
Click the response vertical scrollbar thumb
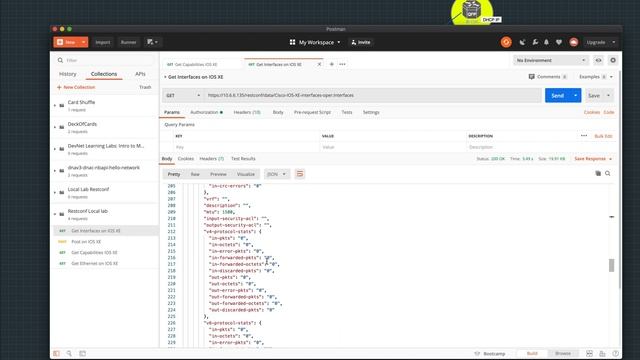click(611, 265)
